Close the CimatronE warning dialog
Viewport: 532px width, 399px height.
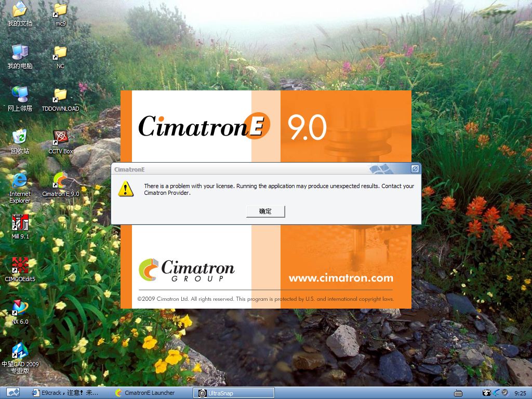pyautogui.click(x=415, y=169)
